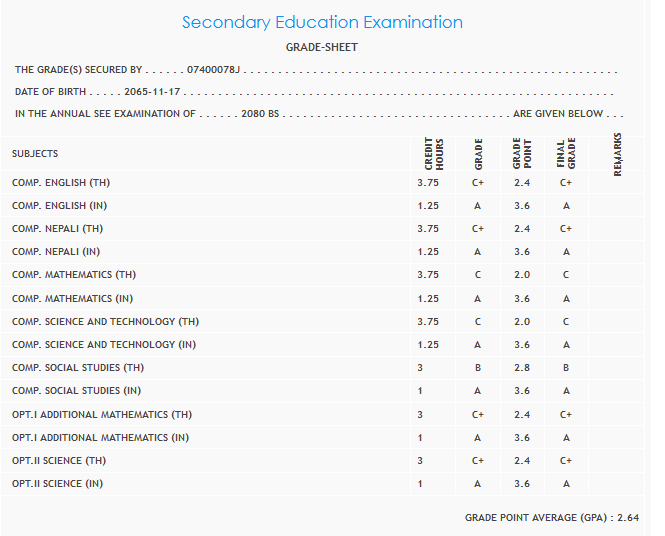This screenshot has width=665, height=536.
Task: Click OPT.I ADDITIONAL MATHEMATICS (TH) label
Action: pos(101,414)
